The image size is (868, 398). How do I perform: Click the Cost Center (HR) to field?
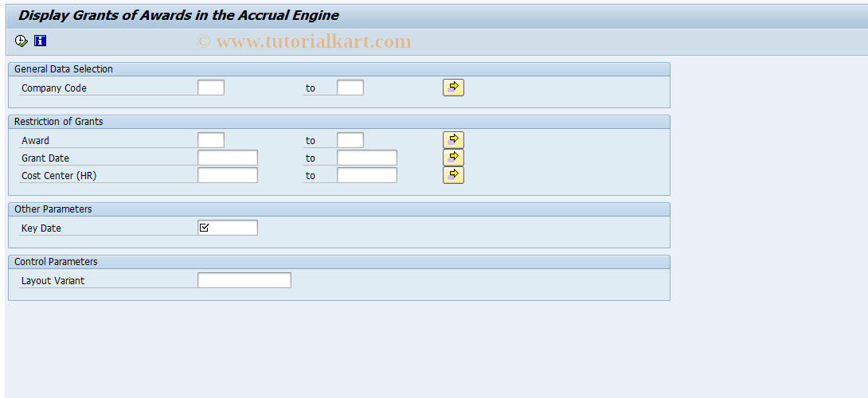tap(367, 175)
